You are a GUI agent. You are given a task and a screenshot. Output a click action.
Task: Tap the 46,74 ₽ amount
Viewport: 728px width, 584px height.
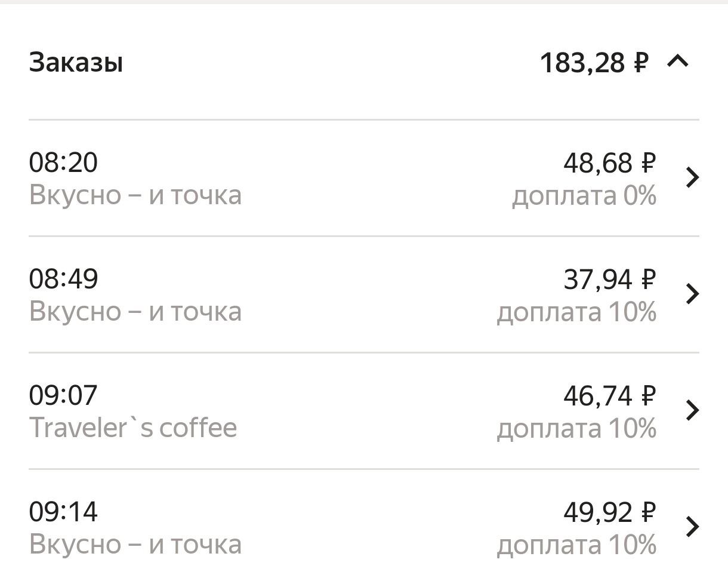[609, 395]
